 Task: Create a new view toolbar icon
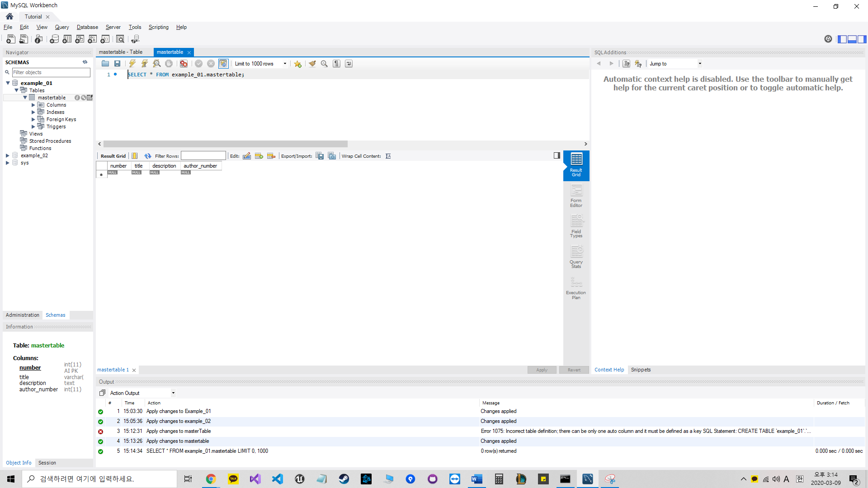pyautogui.click(x=80, y=39)
